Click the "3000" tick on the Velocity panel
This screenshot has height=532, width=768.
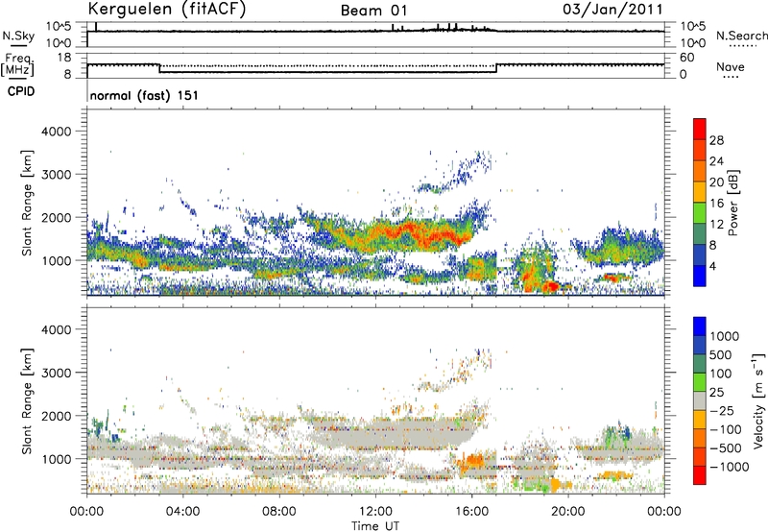pos(56,373)
